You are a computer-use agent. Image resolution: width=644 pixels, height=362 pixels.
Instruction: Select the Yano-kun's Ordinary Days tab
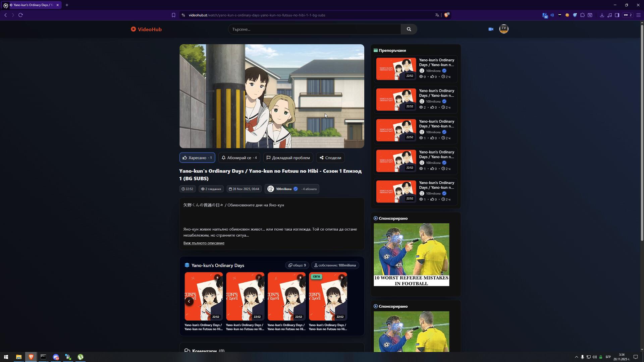[32, 5]
